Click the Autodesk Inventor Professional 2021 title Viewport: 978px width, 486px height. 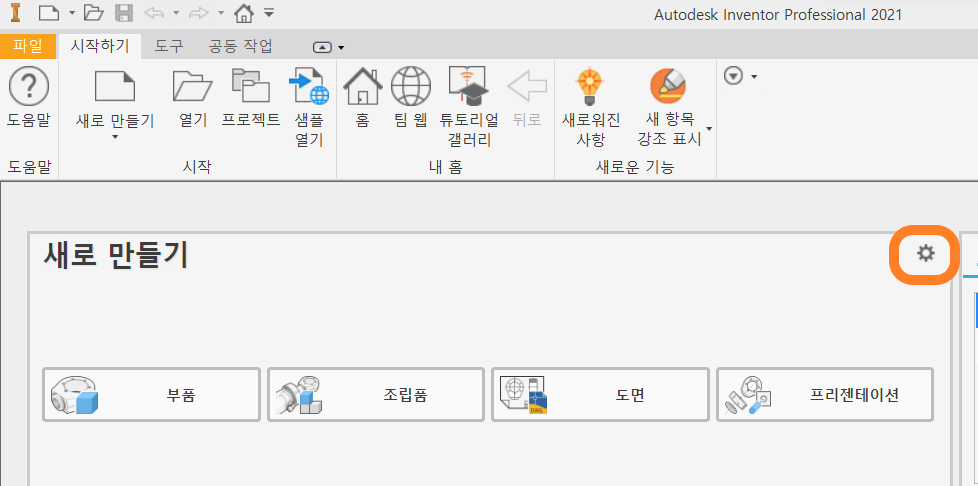point(778,14)
